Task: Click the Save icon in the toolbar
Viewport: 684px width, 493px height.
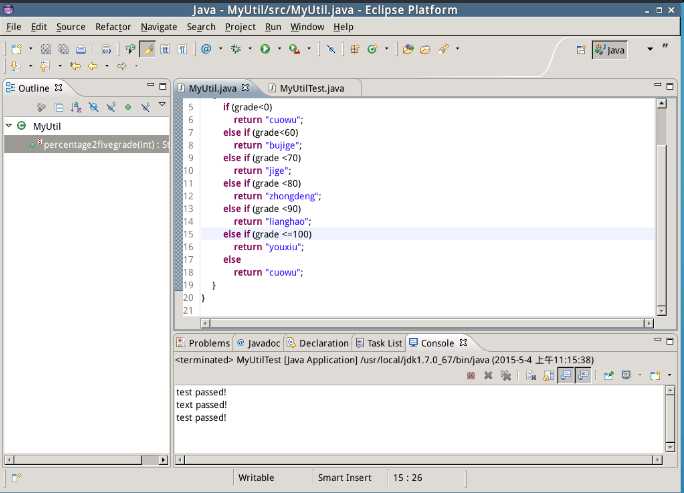Action: click(x=46, y=49)
